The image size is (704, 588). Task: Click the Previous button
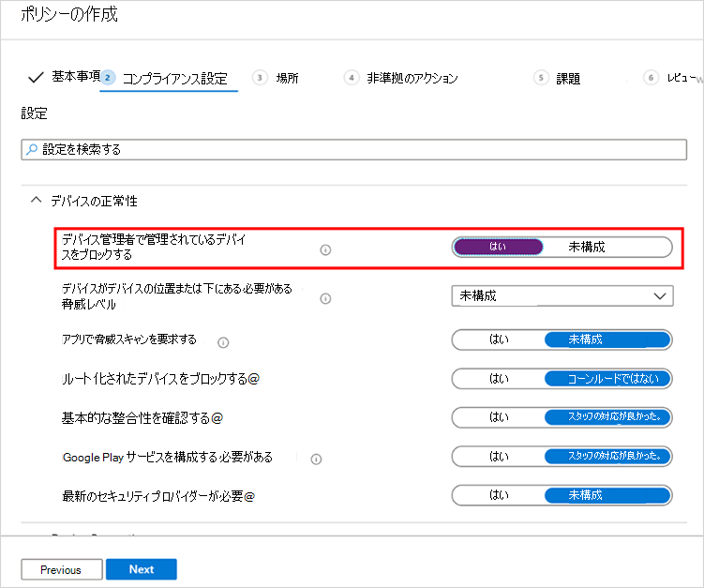[60, 569]
